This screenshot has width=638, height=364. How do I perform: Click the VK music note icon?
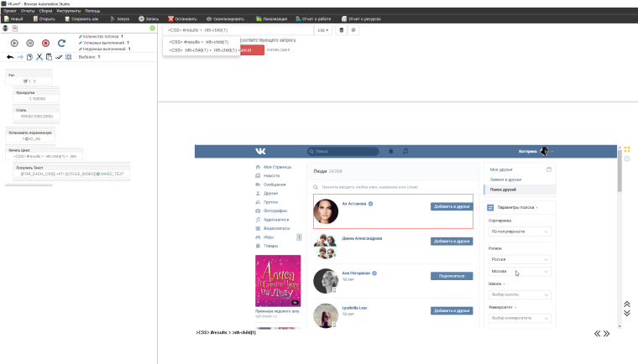pyautogui.click(x=405, y=152)
